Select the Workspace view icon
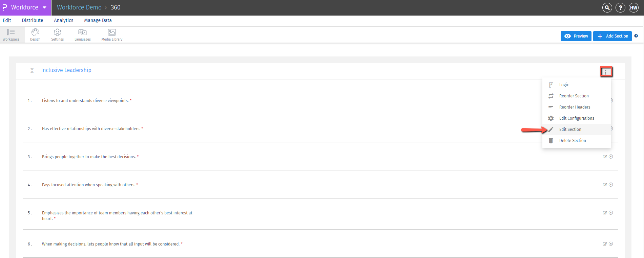Screen dimensions: 644x258 pos(11,34)
